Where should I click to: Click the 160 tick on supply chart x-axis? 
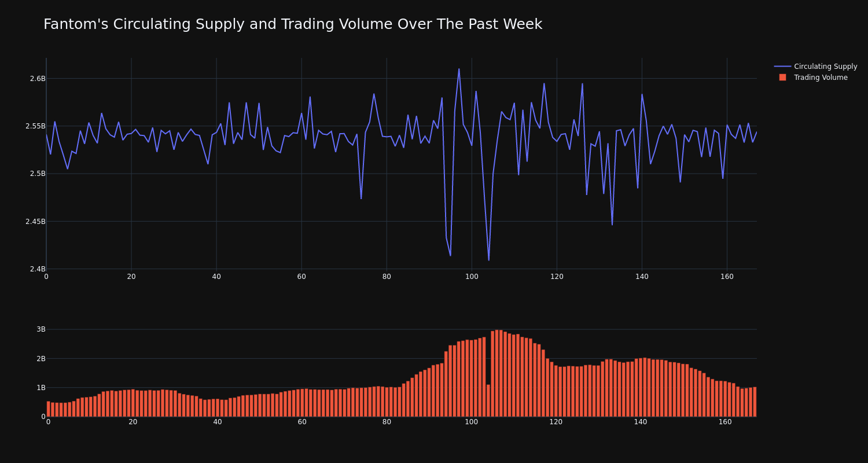tap(727, 277)
